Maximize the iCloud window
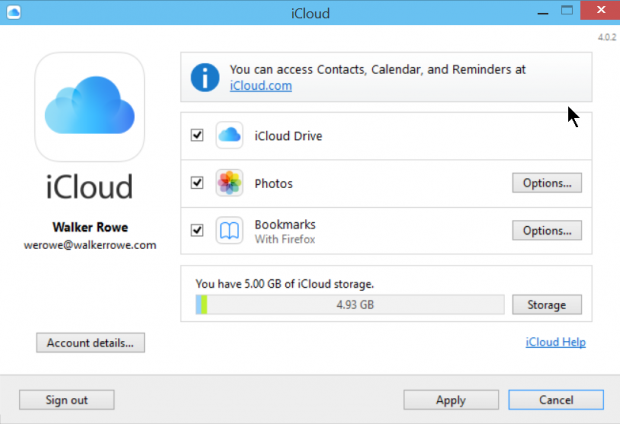620x424 pixels. (567, 11)
